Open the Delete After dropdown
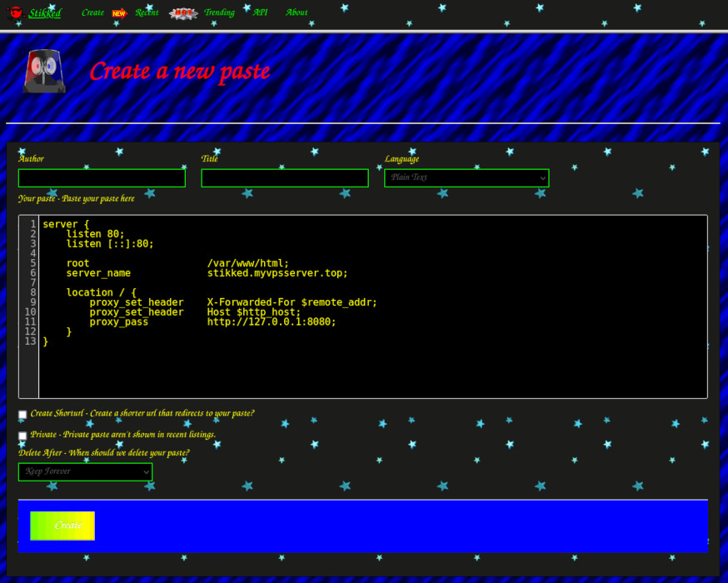728x583 pixels. click(85, 471)
